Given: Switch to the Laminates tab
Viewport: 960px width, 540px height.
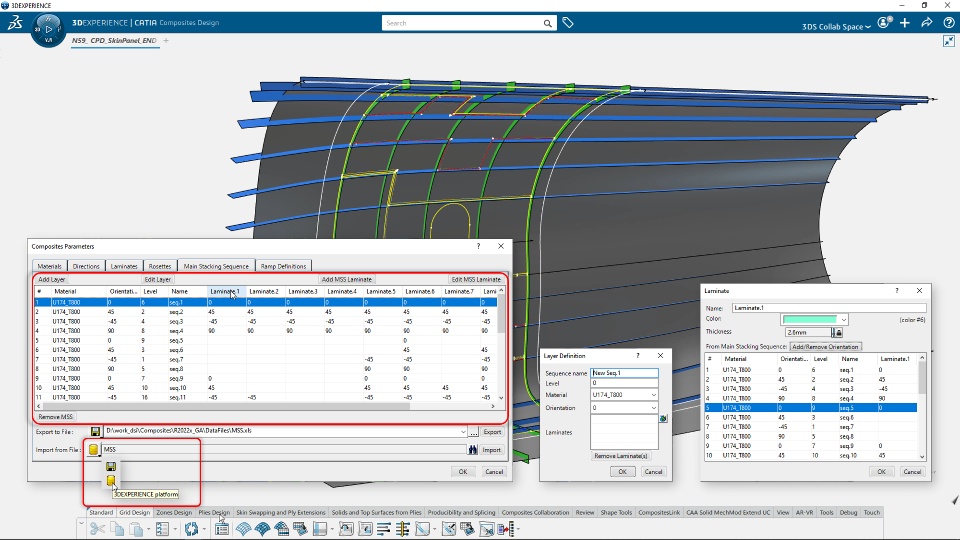Looking at the screenshot, I should pyautogui.click(x=124, y=266).
